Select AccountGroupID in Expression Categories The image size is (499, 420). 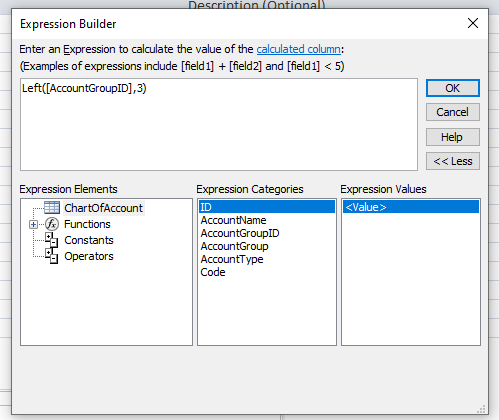(x=240, y=233)
